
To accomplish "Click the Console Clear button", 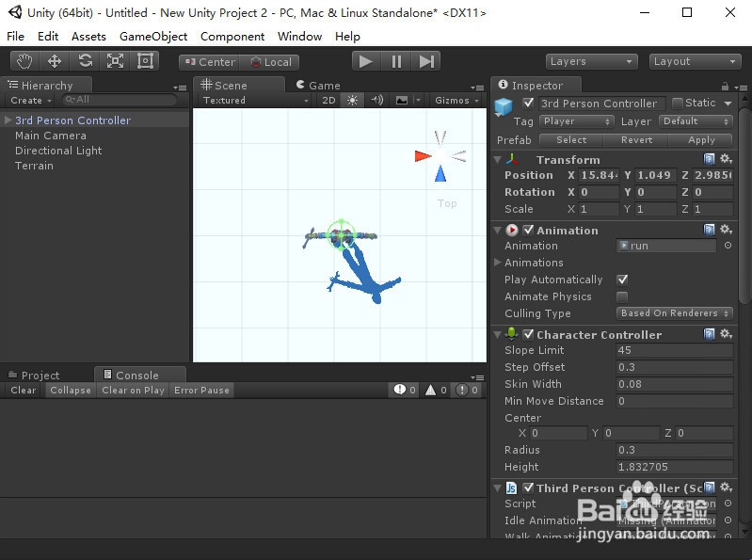I will [x=24, y=391].
